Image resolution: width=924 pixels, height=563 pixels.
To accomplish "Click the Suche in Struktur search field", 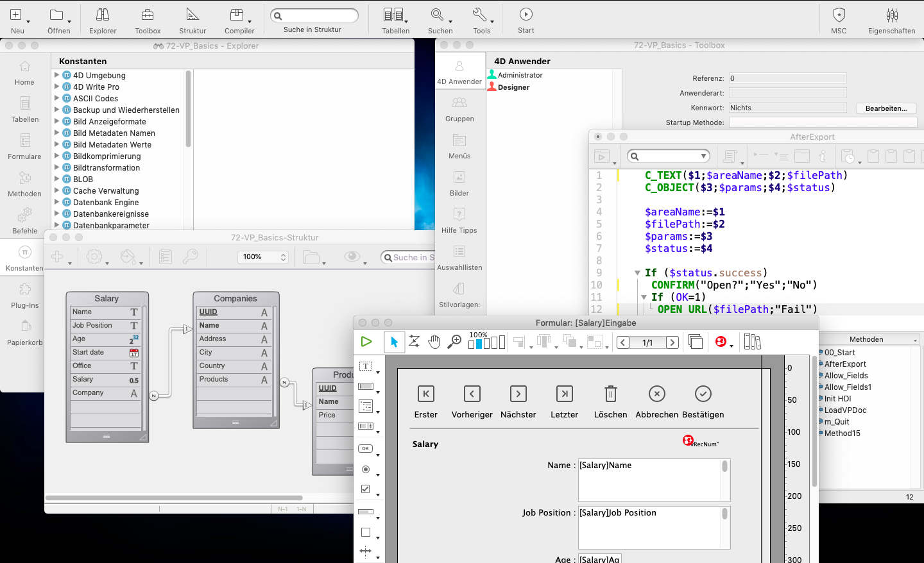I will (314, 15).
